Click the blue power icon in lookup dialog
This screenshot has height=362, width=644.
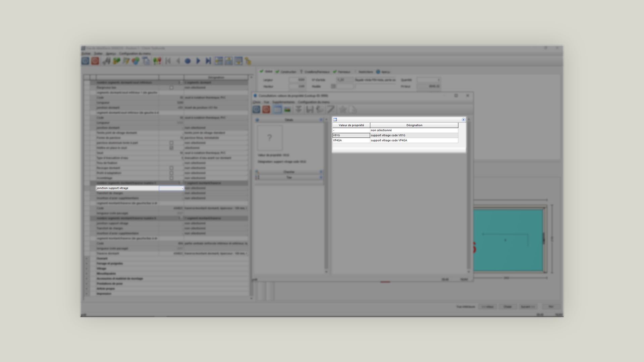(256, 109)
